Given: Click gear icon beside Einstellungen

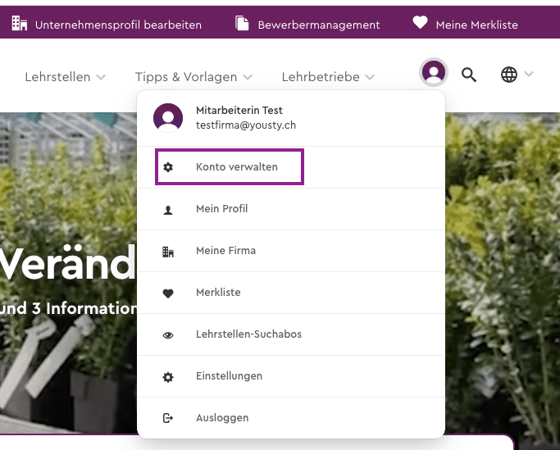Looking at the screenshot, I should (168, 377).
